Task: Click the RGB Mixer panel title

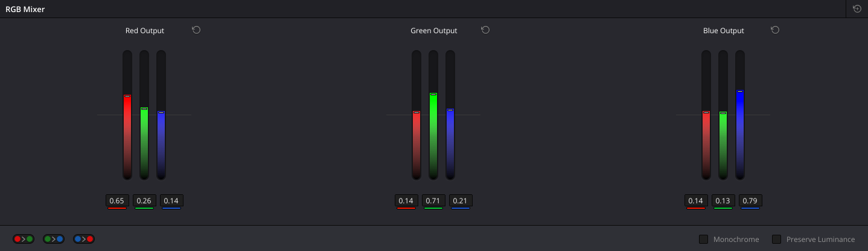Action: pos(25,9)
